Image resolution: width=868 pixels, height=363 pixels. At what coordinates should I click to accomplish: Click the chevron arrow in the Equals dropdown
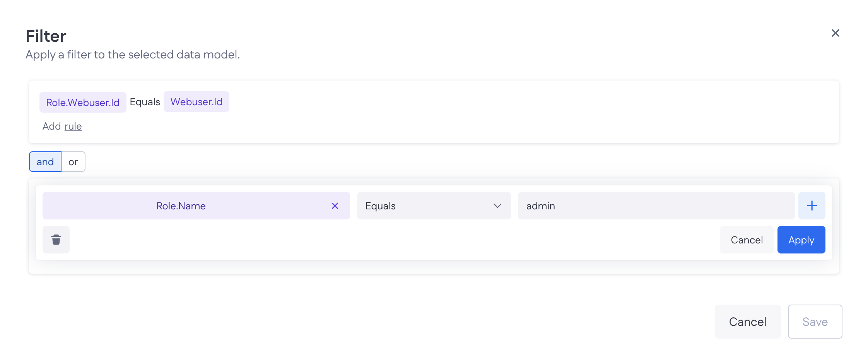pyautogui.click(x=497, y=206)
